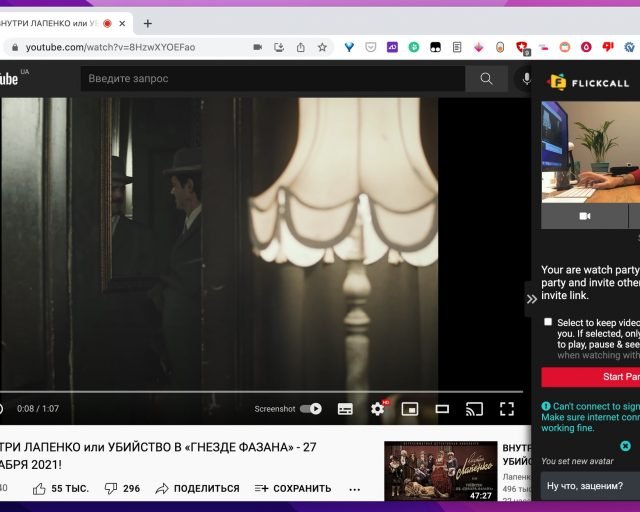Click СОХРАНИТЬ save button
This screenshot has height=512, width=640.
pos(293,488)
